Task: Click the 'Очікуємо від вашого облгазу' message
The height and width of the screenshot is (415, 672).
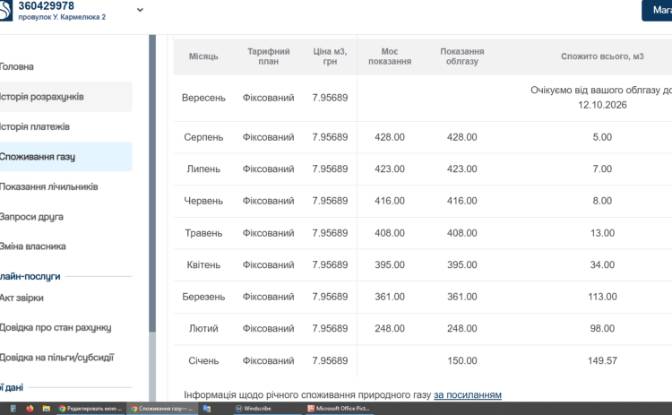Action: point(601,97)
